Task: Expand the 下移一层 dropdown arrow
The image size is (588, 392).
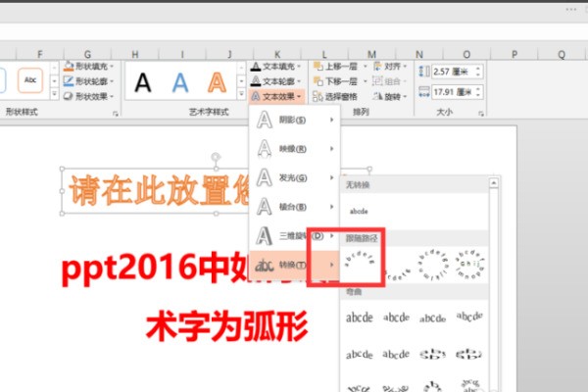Action: tap(365, 81)
